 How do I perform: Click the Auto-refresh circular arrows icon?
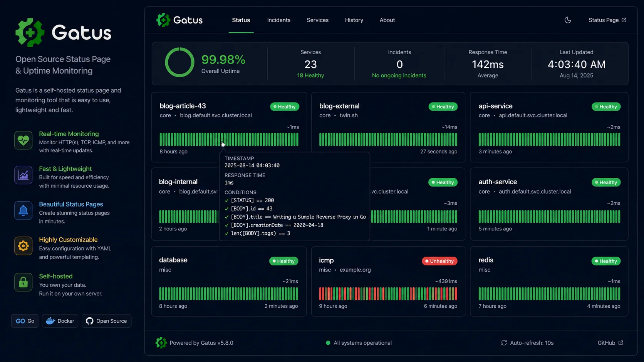(x=504, y=343)
